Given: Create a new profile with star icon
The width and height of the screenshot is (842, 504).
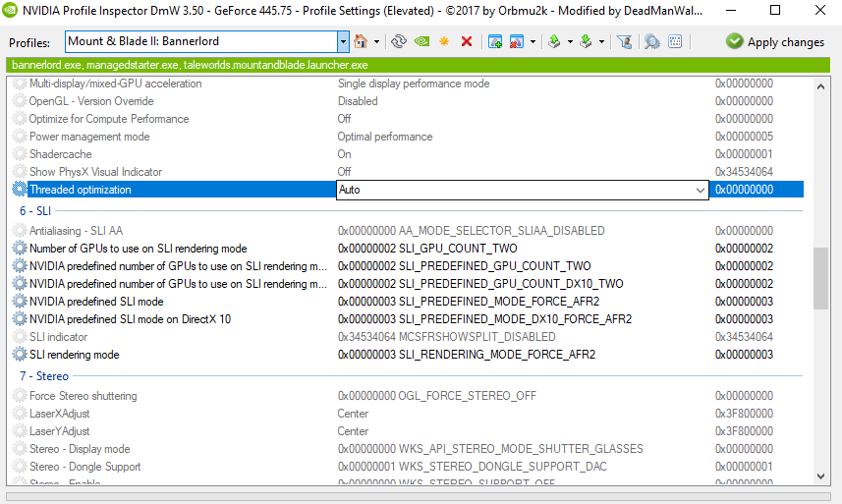Looking at the screenshot, I should [x=444, y=41].
